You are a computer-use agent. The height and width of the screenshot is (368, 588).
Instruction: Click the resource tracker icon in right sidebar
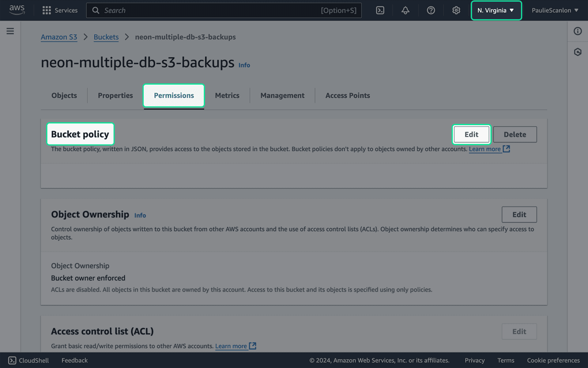tap(578, 52)
